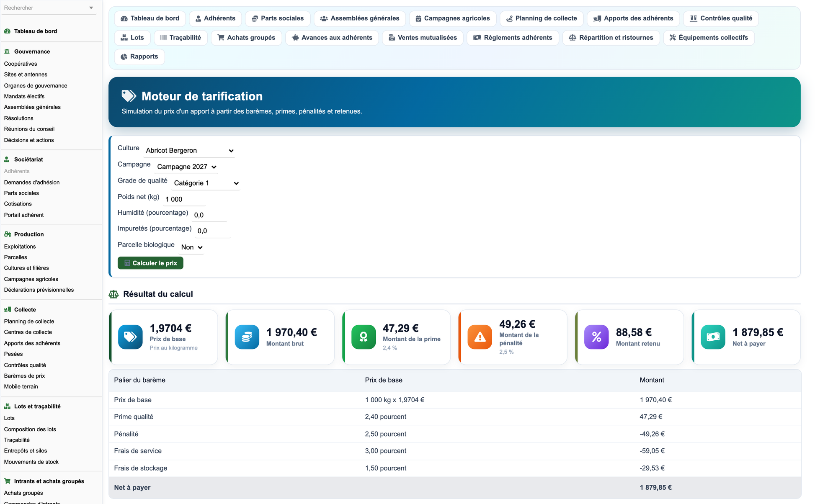Click the 1 000 kg x 1,9704 € cell
Image resolution: width=815 pixels, height=504 pixels.
(395, 400)
